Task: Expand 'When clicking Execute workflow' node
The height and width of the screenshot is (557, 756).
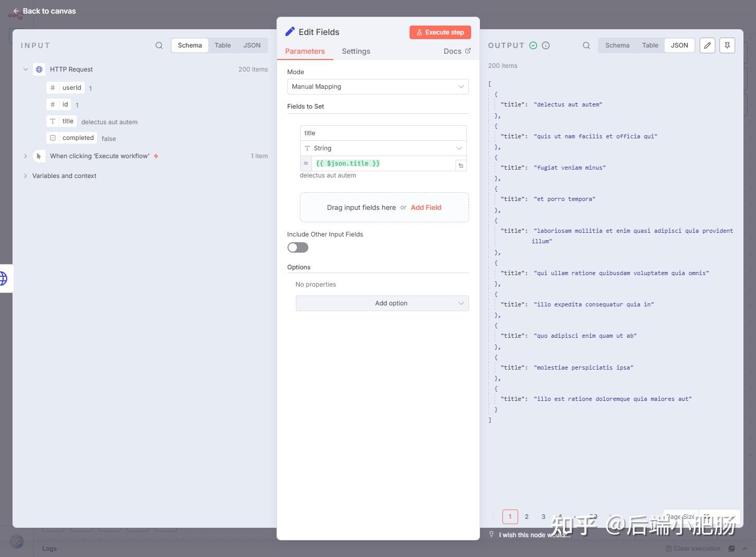Action: 26,156
